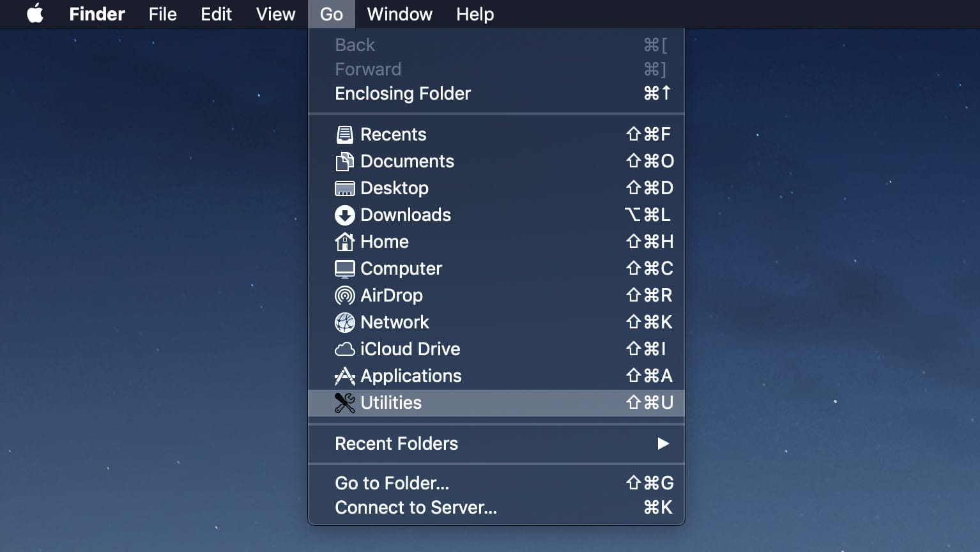Viewport: 980px width, 552px height.
Task: Click the Recents document icon
Action: point(345,134)
